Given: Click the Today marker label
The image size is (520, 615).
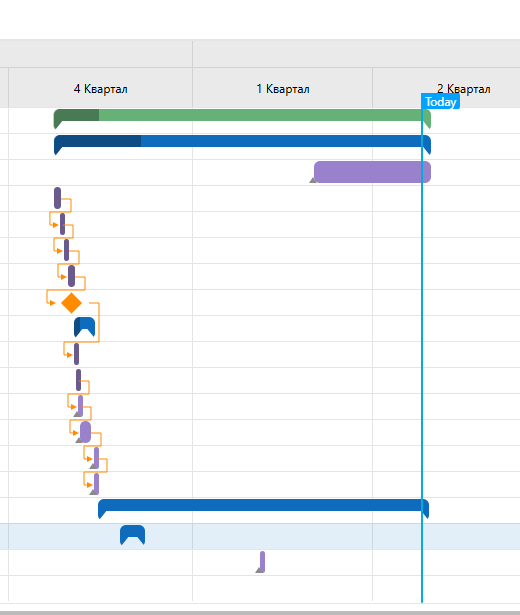Looking at the screenshot, I should click(440, 102).
